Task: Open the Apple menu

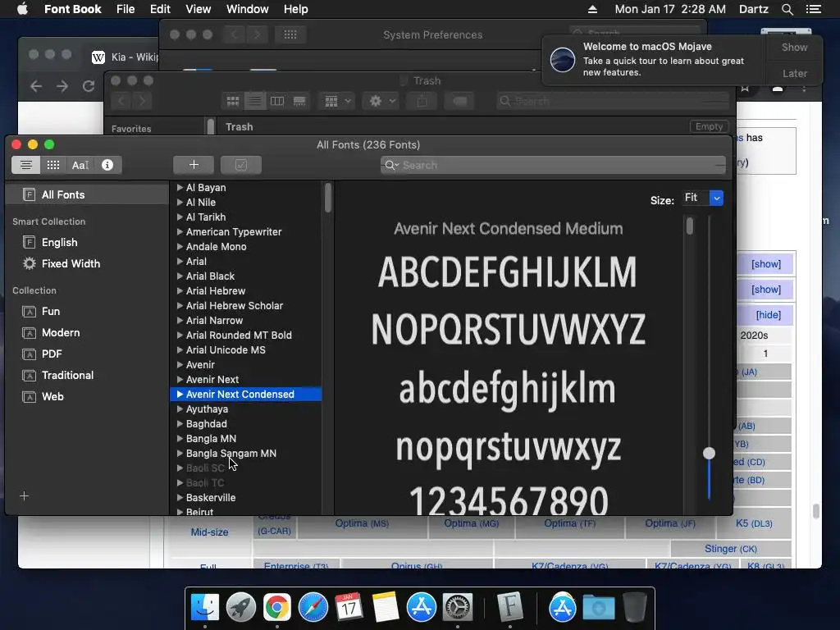Action: 22,9
